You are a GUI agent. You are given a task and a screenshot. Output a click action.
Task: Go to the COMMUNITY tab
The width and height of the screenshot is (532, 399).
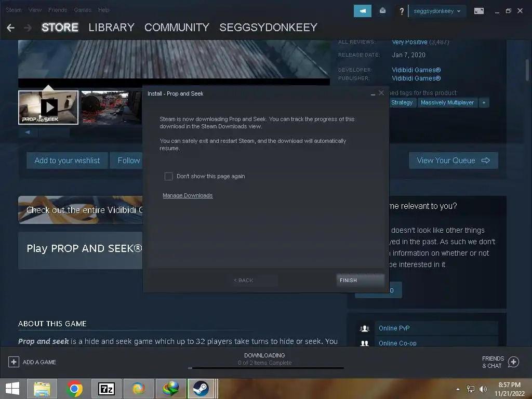click(x=177, y=28)
